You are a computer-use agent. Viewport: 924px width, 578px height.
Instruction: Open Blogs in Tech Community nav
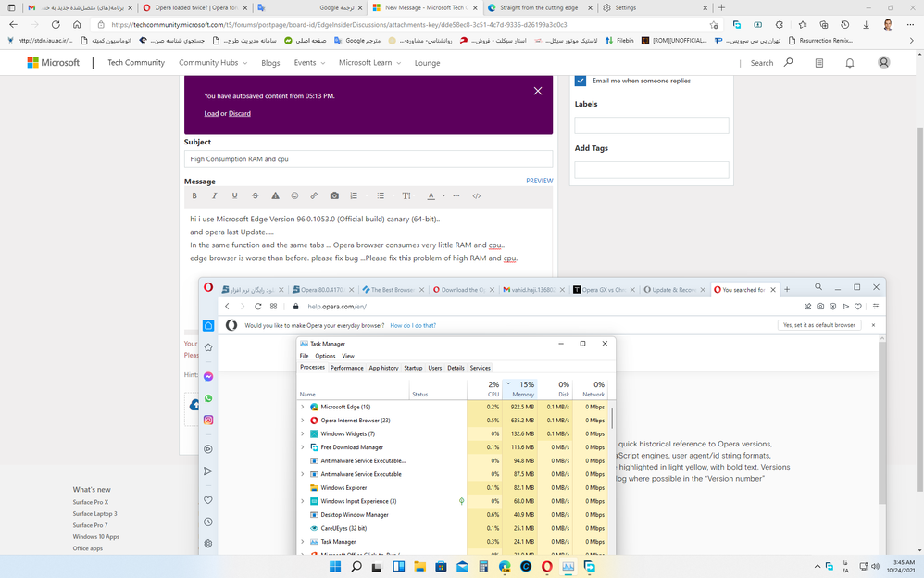(x=270, y=63)
